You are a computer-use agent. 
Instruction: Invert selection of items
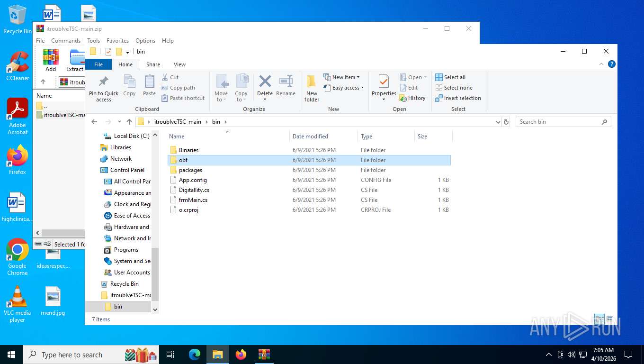pos(458,98)
